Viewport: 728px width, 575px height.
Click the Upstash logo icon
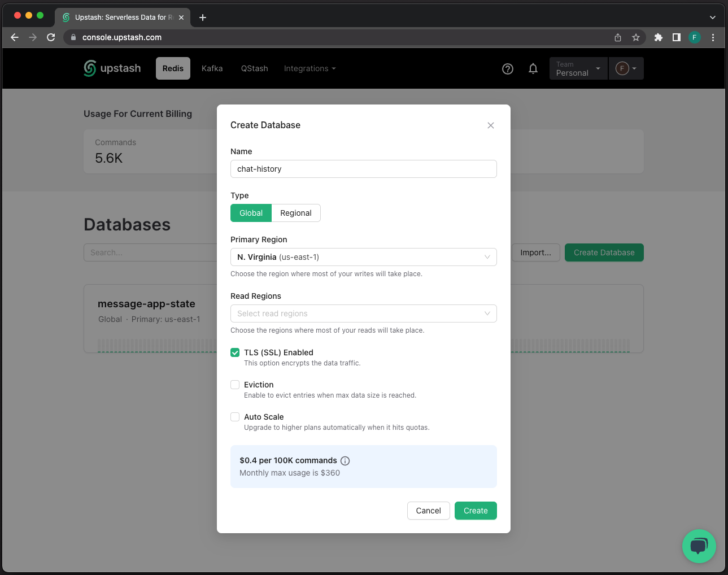tap(89, 68)
